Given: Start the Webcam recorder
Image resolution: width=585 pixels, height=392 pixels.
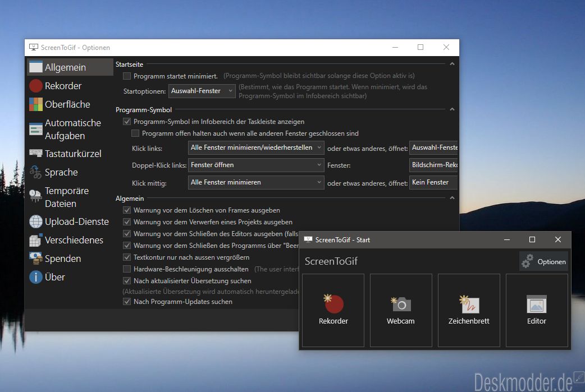Looking at the screenshot, I should pyautogui.click(x=401, y=310).
